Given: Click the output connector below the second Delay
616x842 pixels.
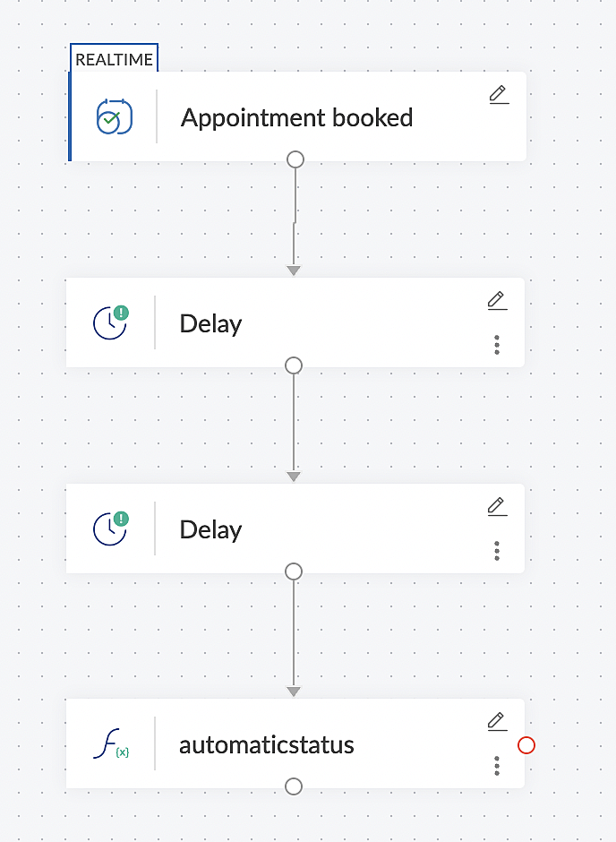Looking at the screenshot, I should (294, 571).
